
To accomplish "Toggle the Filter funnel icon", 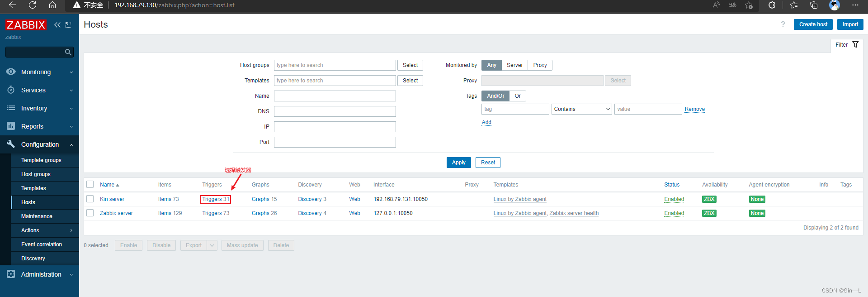I will (x=855, y=44).
